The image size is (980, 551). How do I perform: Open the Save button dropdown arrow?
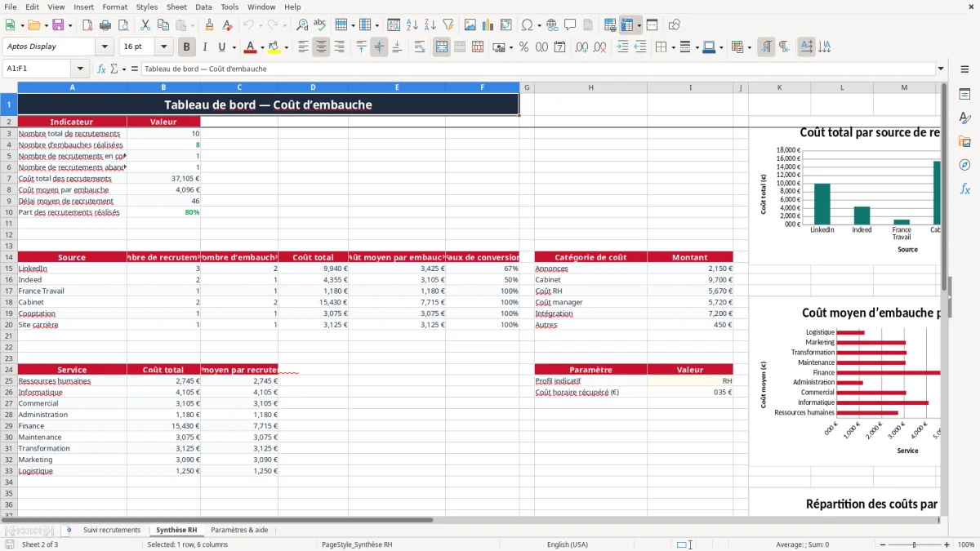(70, 25)
